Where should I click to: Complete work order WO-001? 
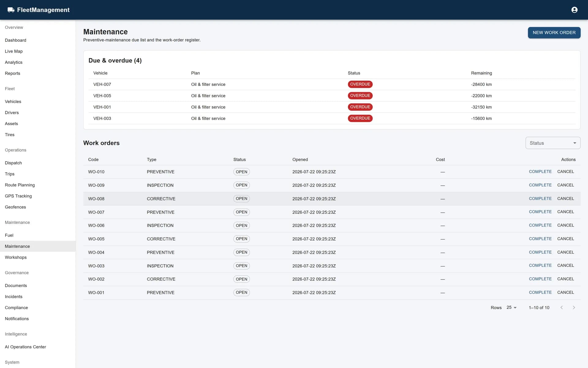pos(540,293)
